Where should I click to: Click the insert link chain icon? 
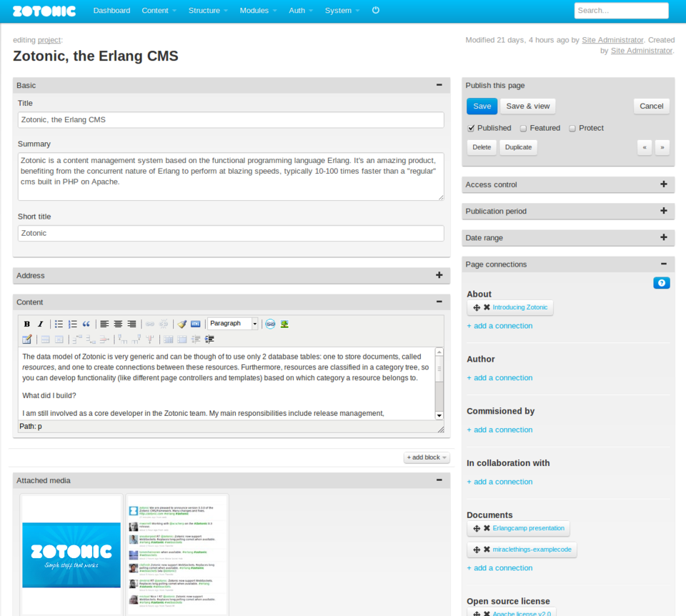pyautogui.click(x=150, y=324)
